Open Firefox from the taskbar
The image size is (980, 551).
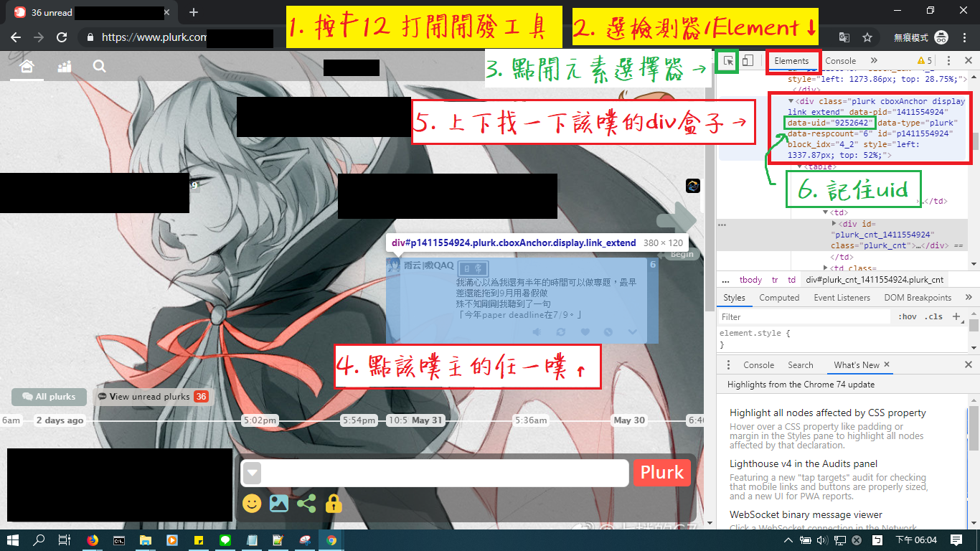[92, 540]
